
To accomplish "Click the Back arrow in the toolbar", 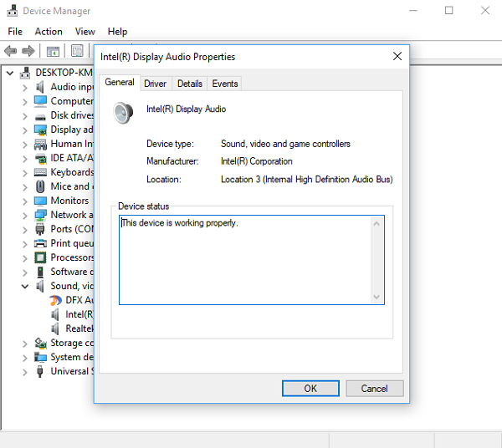I will tap(11, 52).
